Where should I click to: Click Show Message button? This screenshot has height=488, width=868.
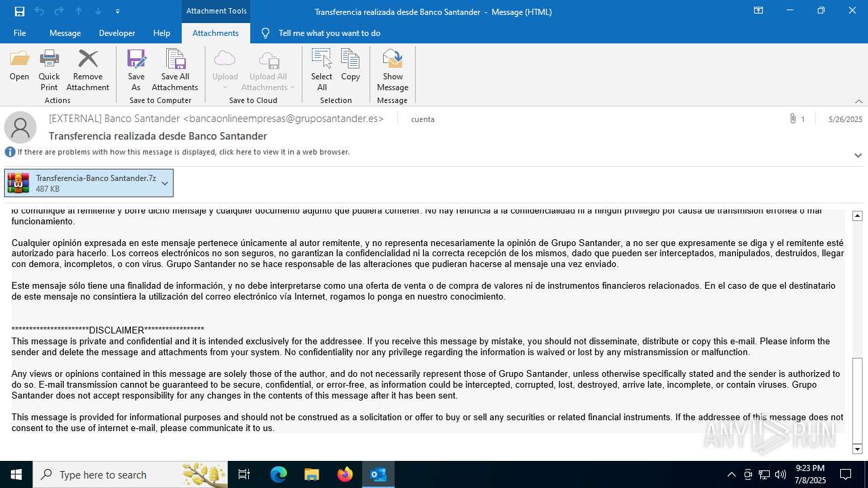click(393, 70)
